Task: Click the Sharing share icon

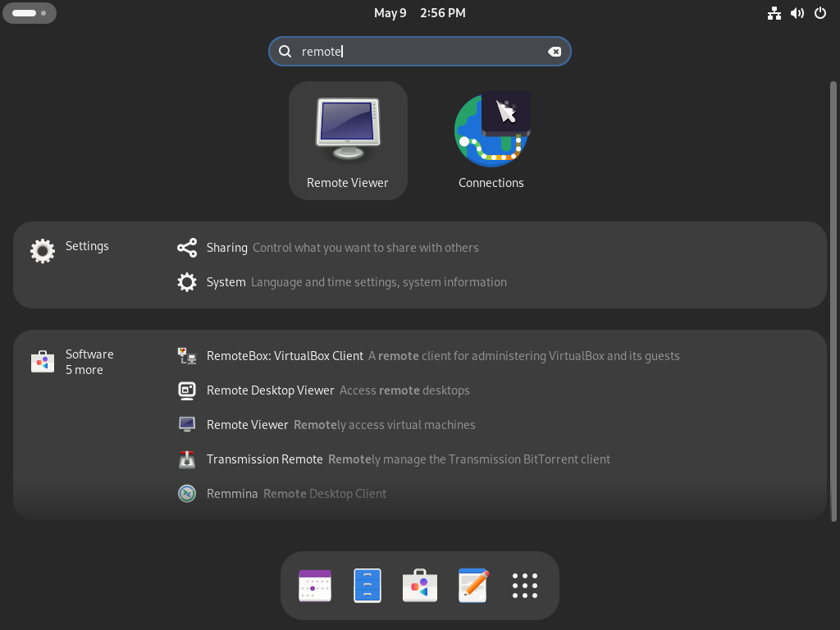Action: (187, 248)
